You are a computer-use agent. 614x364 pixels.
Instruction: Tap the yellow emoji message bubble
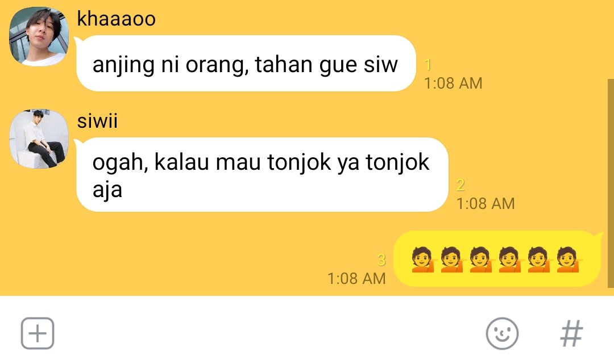(x=497, y=259)
